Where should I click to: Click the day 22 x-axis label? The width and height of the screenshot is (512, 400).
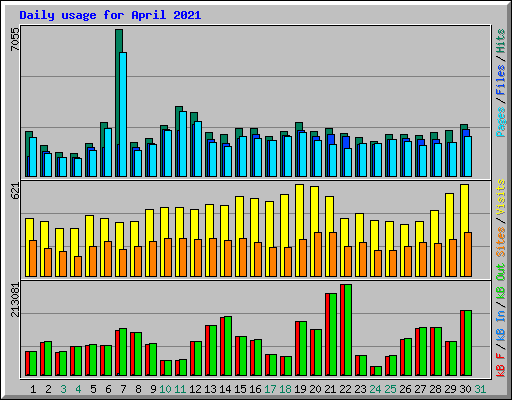pos(345,389)
